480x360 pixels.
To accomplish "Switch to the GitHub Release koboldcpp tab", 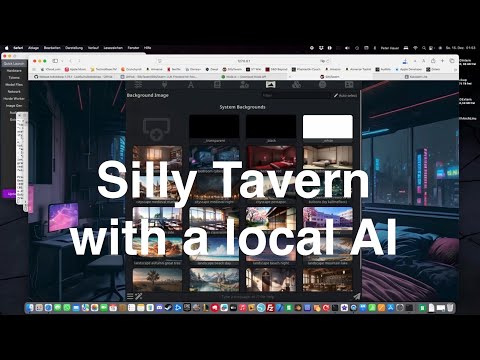I will pos(74,76).
